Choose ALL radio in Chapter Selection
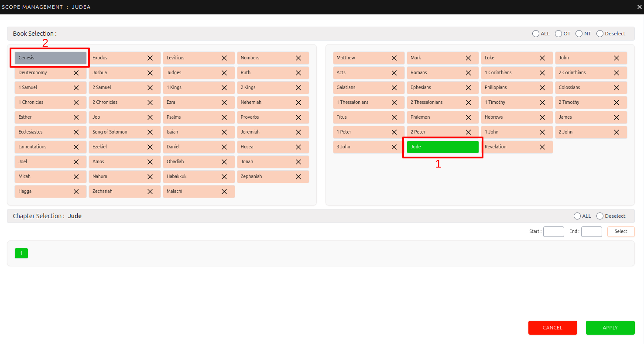 [577, 216]
